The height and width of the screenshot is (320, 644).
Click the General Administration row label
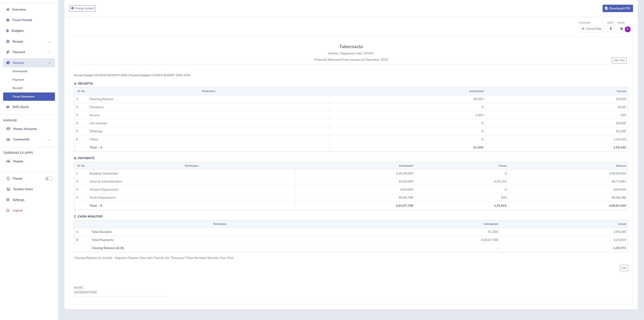point(106,182)
